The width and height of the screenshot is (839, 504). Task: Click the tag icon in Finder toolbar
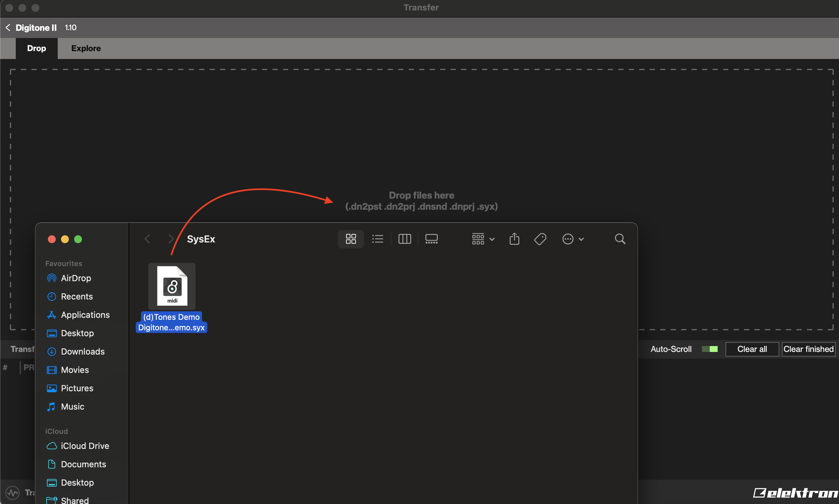(x=540, y=239)
